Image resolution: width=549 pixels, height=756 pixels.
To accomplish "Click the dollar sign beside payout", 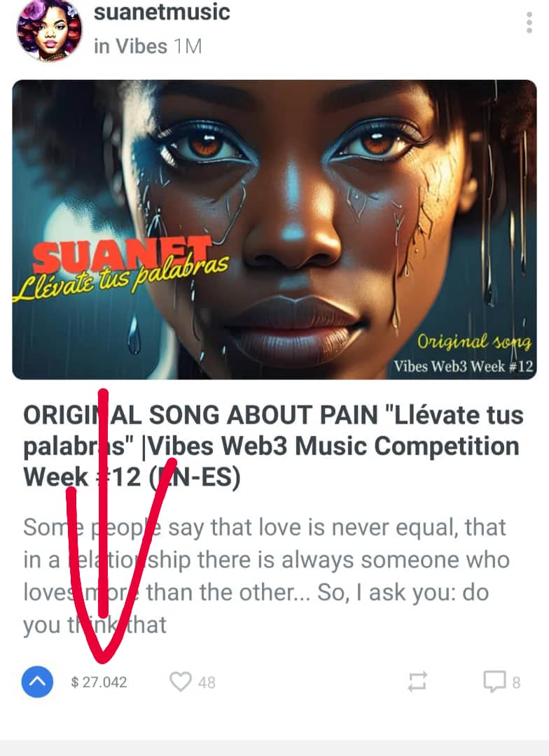I will click(74, 682).
